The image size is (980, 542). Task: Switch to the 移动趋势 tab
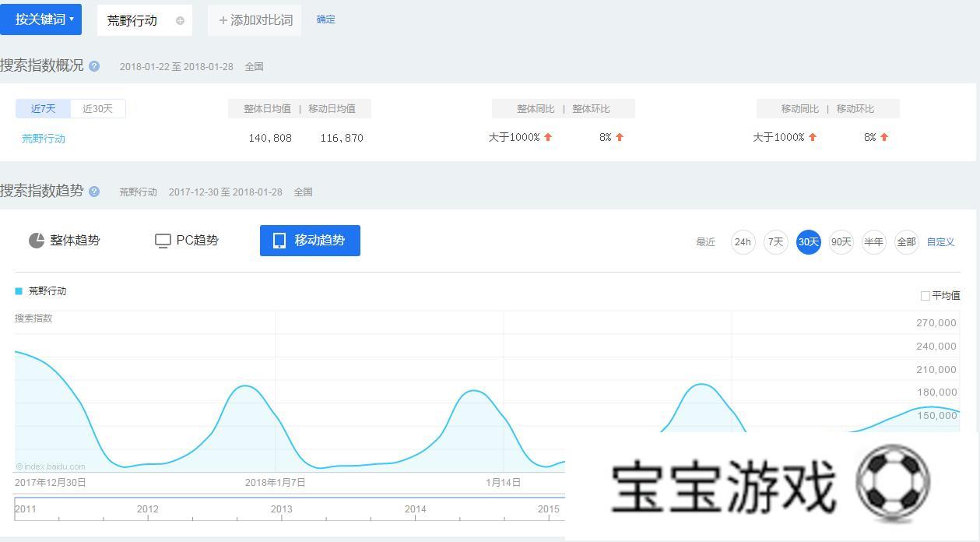click(310, 241)
